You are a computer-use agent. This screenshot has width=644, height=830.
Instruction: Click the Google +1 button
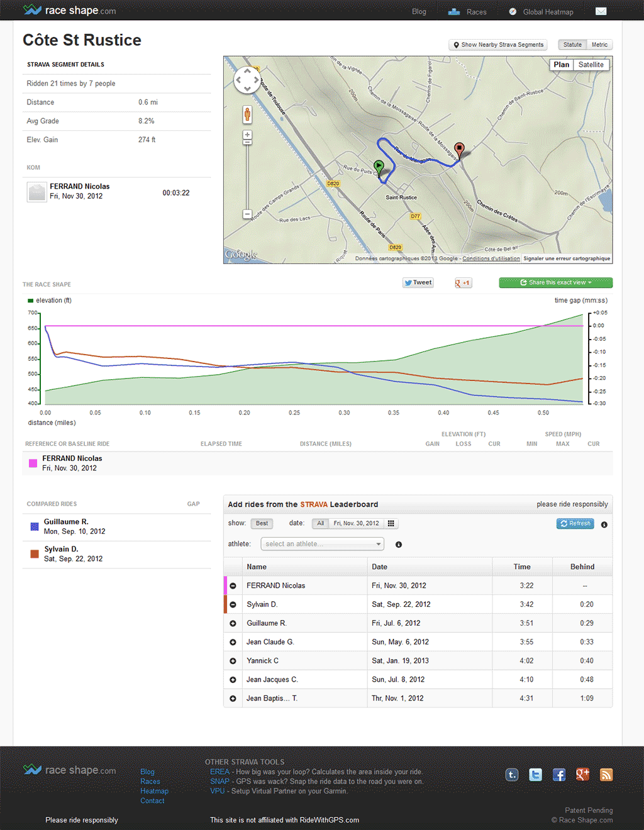click(x=463, y=283)
